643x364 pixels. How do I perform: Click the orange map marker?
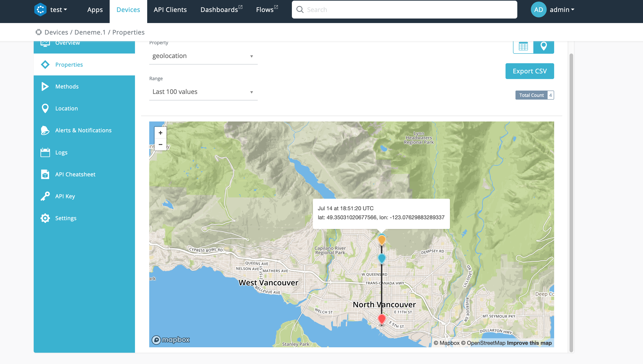[x=382, y=240]
